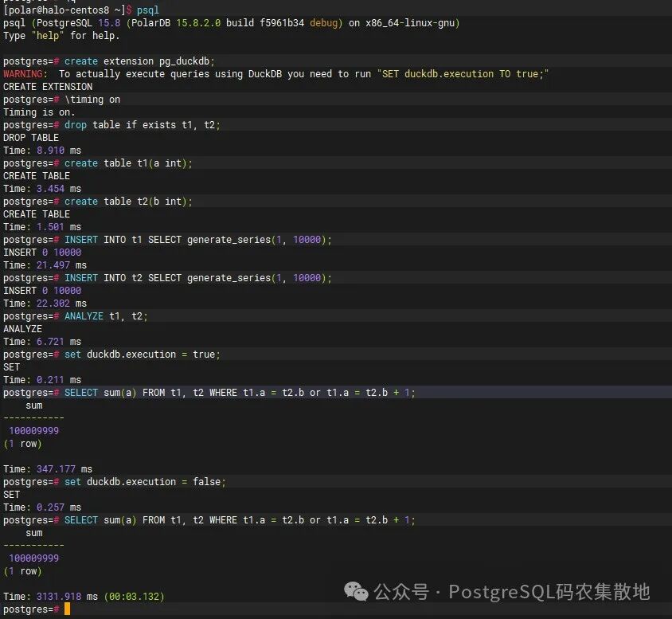
Task: Click the 'Time: 0.257 ms' line
Action: point(42,507)
